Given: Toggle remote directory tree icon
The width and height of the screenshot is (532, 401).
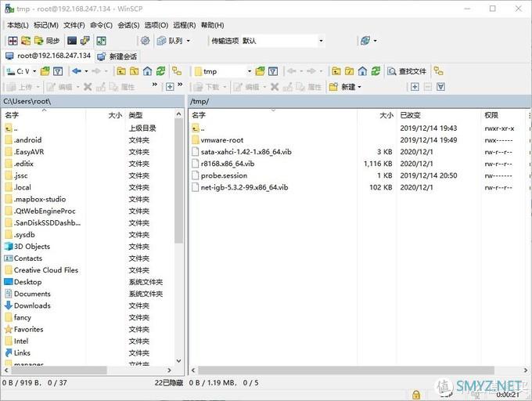Looking at the screenshot, I should [439, 71].
